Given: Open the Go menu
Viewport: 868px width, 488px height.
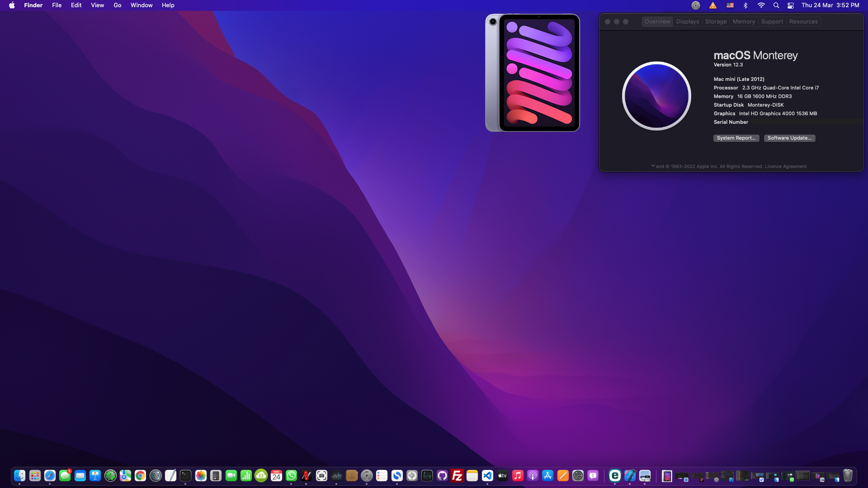Looking at the screenshot, I should coord(118,5).
